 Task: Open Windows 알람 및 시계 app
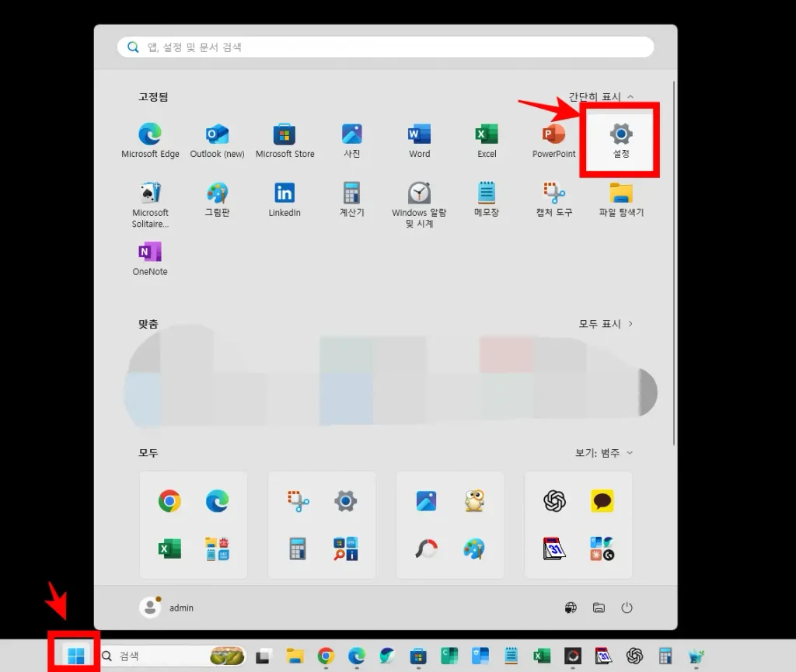pyautogui.click(x=419, y=205)
